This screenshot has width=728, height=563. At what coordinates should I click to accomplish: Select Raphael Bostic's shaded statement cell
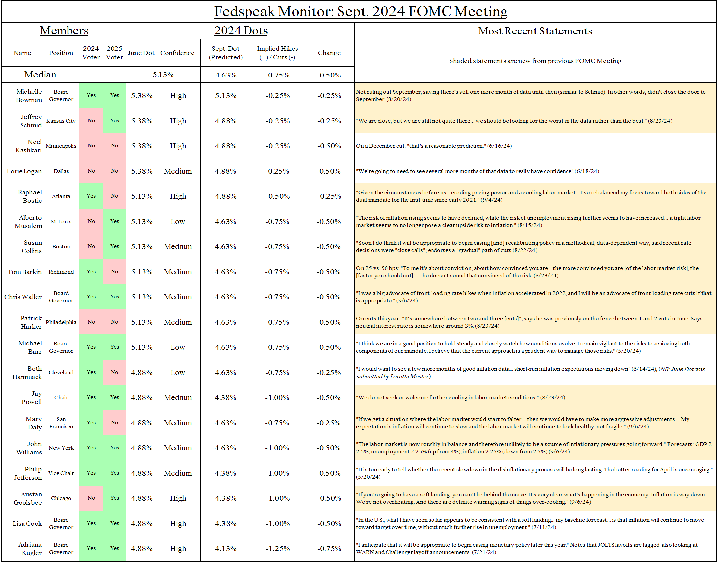(535, 196)
